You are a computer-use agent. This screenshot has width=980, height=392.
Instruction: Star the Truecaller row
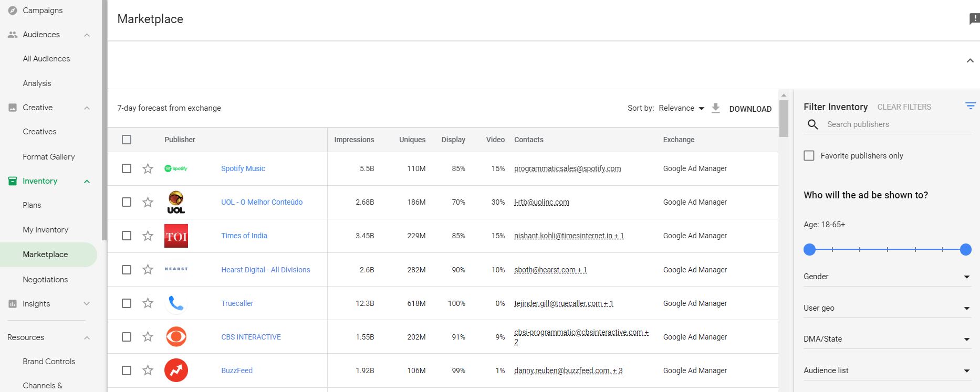tap(148, 303)
